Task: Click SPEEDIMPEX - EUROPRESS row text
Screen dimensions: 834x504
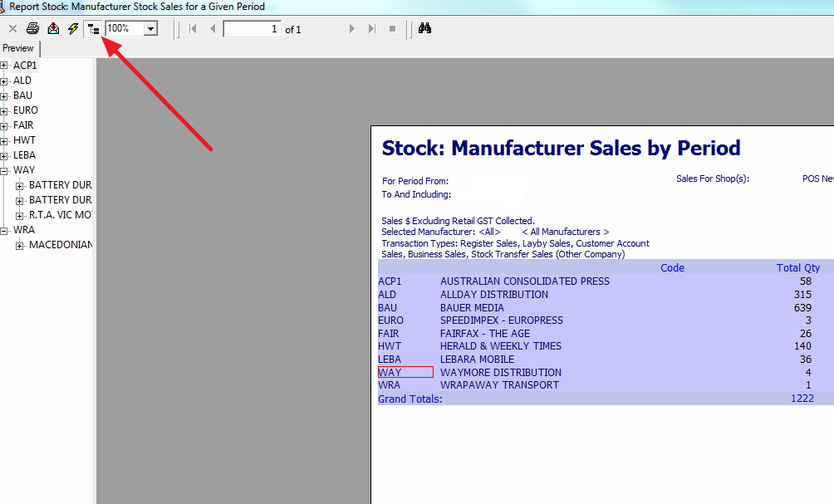Action: pyautogui.click(x=502, y=321)
